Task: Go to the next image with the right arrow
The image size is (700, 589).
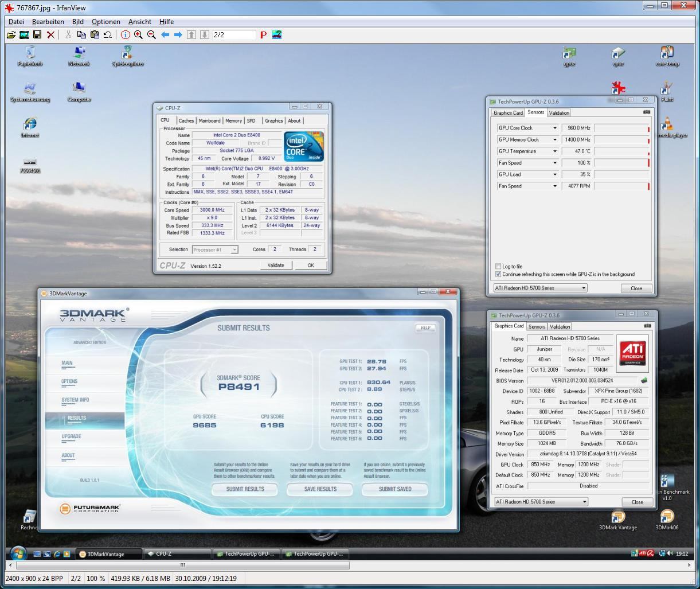Action: point(178,35)
